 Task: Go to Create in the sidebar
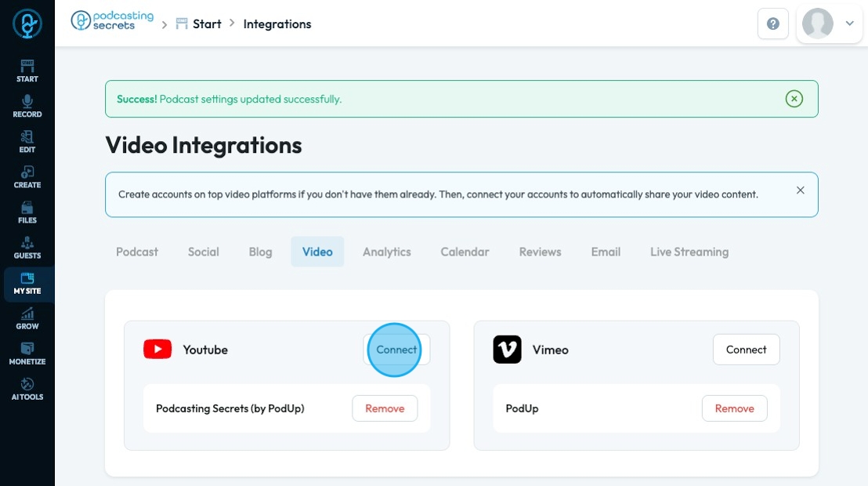(x=27, y=176)
